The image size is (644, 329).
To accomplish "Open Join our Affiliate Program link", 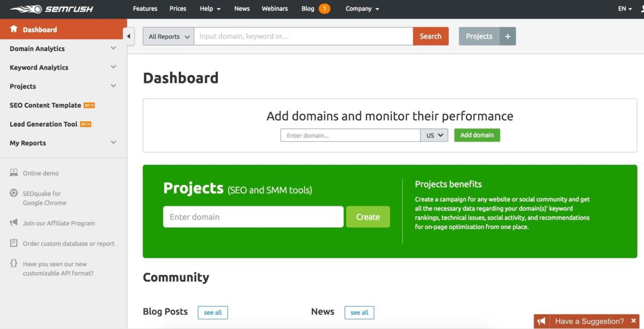I will pyautogui.click(x=59, y=223).
